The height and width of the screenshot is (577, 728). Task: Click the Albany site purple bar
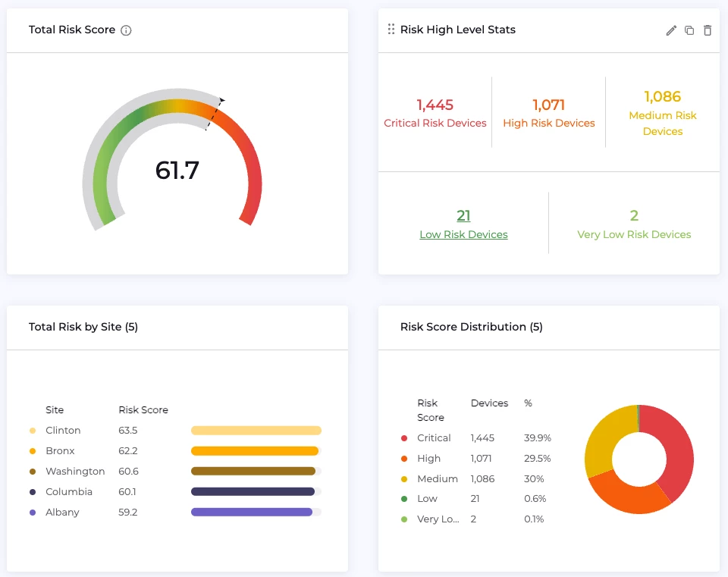(x=252, y=513)
